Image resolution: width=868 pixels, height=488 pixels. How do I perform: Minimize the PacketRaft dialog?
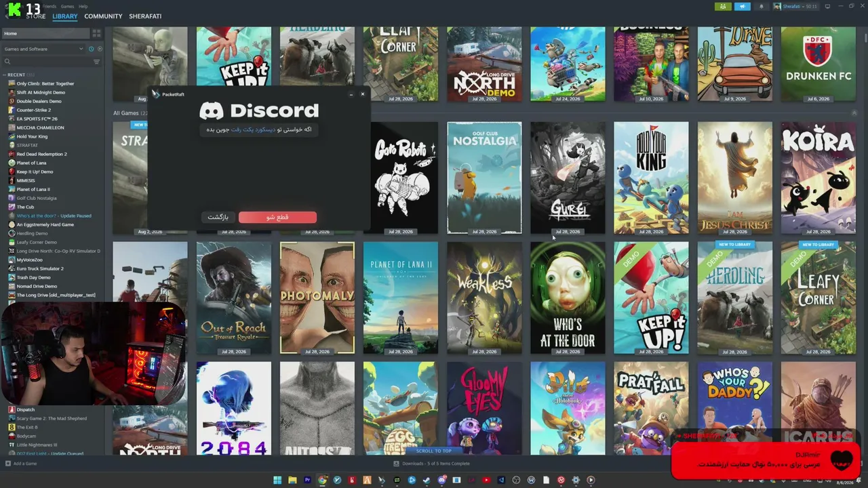click(351, 94)
